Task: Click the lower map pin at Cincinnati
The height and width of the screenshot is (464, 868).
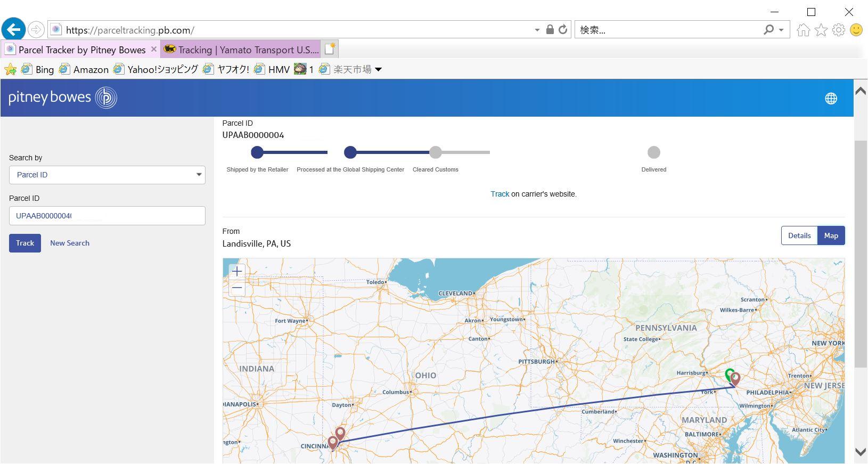Action: click(333, 443)
